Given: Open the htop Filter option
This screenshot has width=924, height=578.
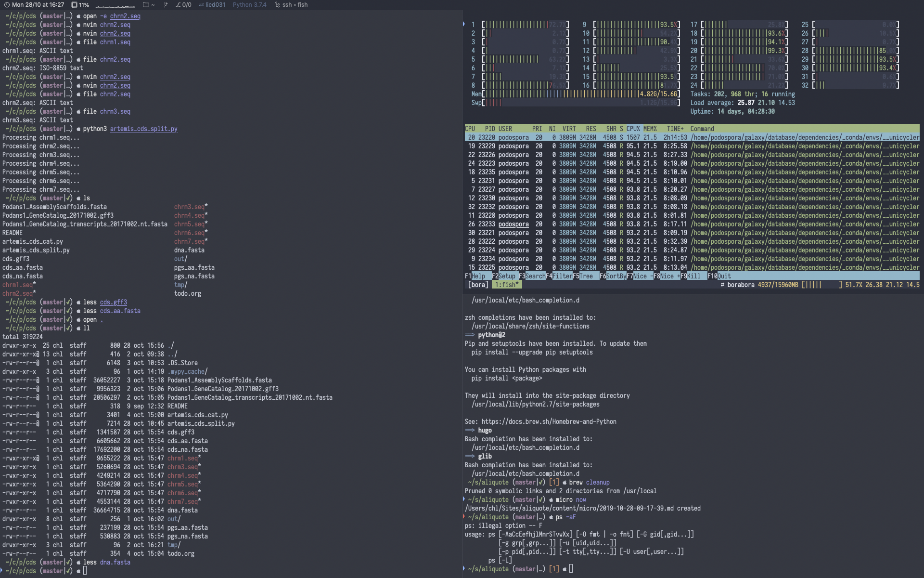Looking at the screenshot, I should tap(562, 276).
